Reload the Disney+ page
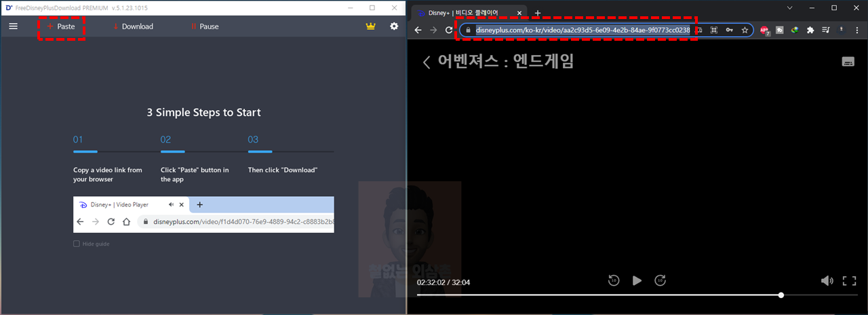This screenshot has width=868, height=315. pos(449,30)
